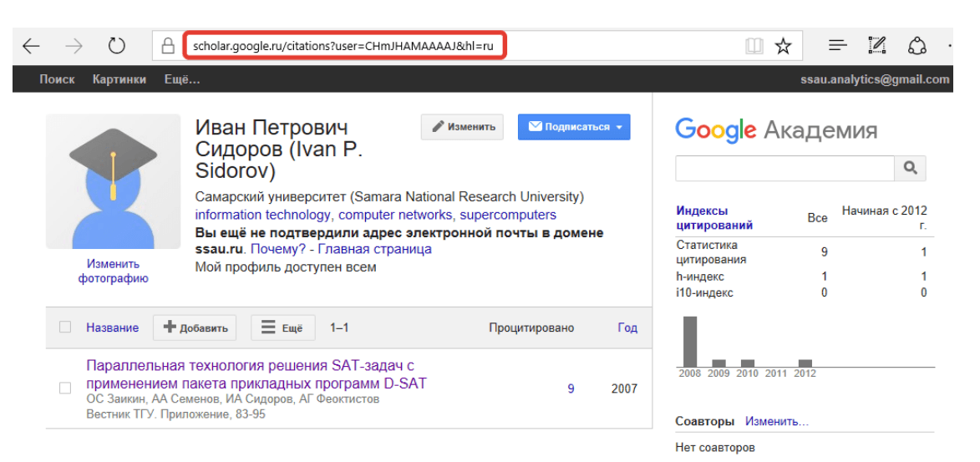This screenshot has width=980, height=462.
Task: Click the h-индекс row label
Action: pyautogui.click(x=700, y=277)
